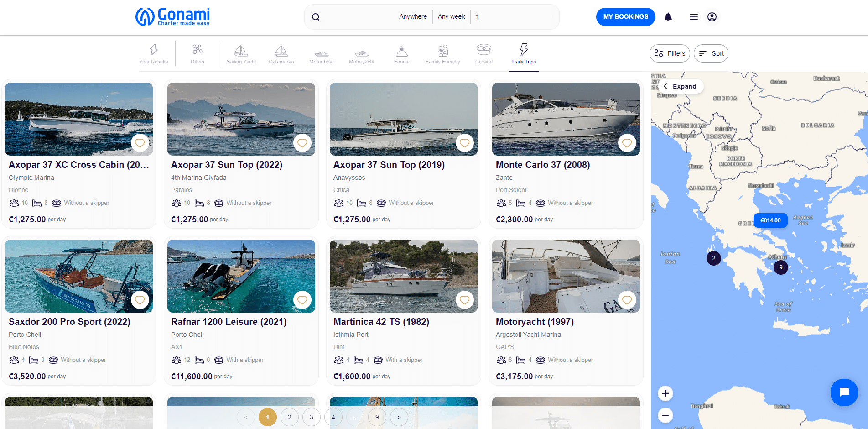Open the Anywhere location selector

[413, 17]
